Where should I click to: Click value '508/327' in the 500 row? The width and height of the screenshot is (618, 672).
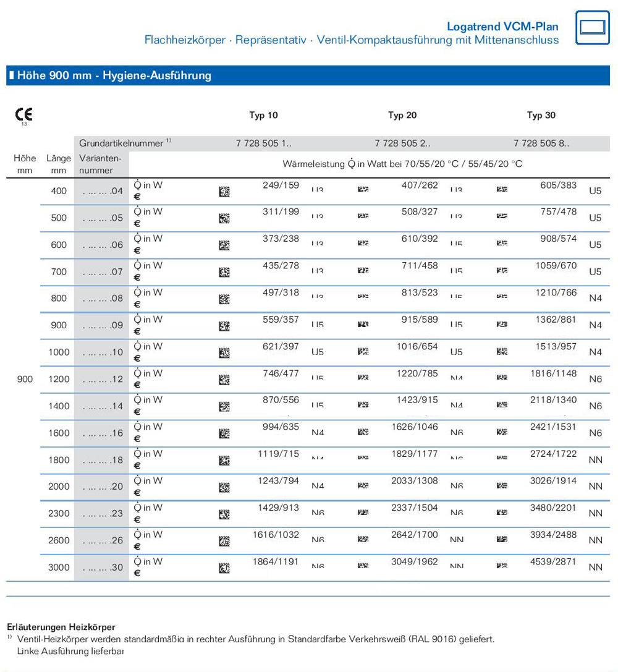click(x=420, y=211)
